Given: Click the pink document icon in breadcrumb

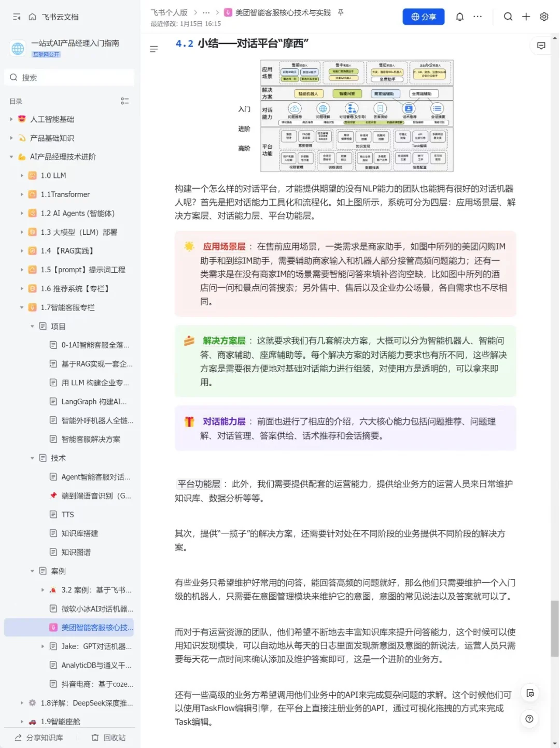Looking at the screenshot, I should click(228, 12).
